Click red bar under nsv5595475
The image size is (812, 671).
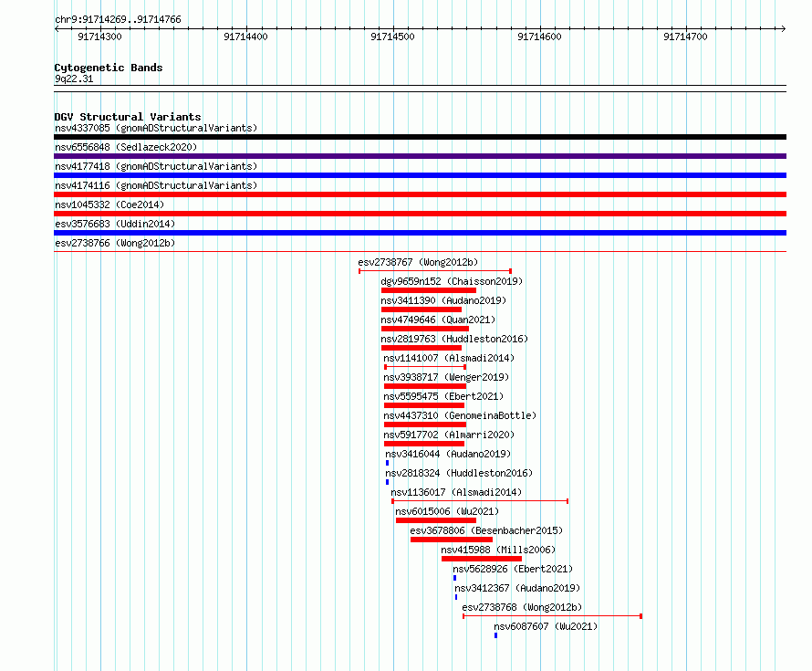[x=424, y=405]
